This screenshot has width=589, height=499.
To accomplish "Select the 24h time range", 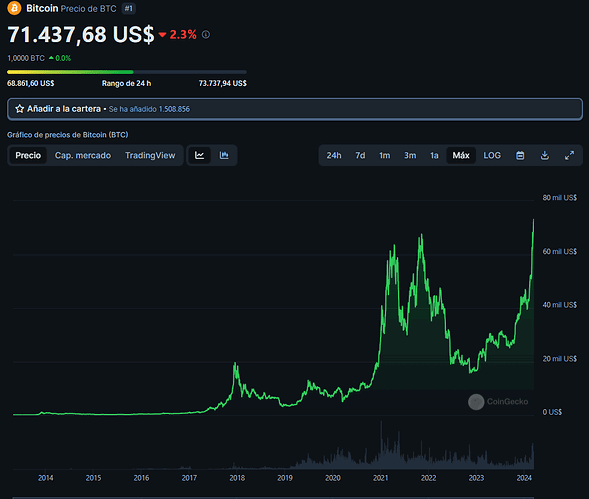I will tap(334, 156).
